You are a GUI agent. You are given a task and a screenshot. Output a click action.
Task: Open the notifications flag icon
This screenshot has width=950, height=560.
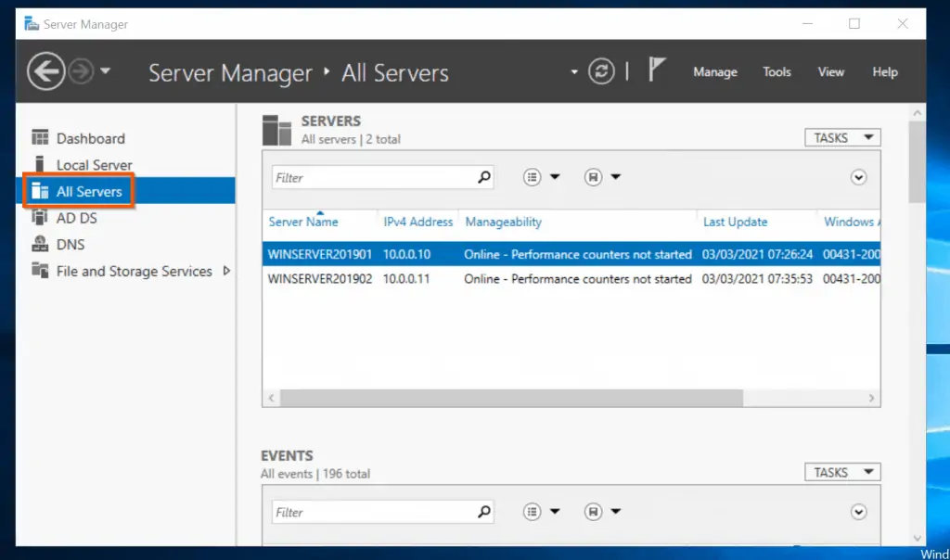[x=656, y=70]
